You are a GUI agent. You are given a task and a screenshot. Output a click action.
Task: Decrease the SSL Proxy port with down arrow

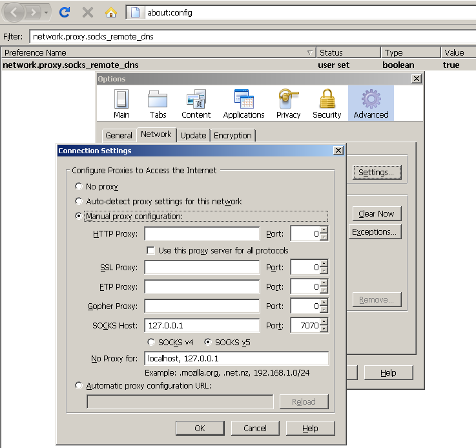[324, 270]
